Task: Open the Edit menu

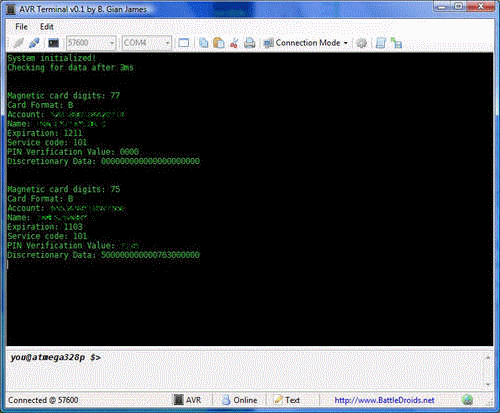Action: tap(47, 27)
